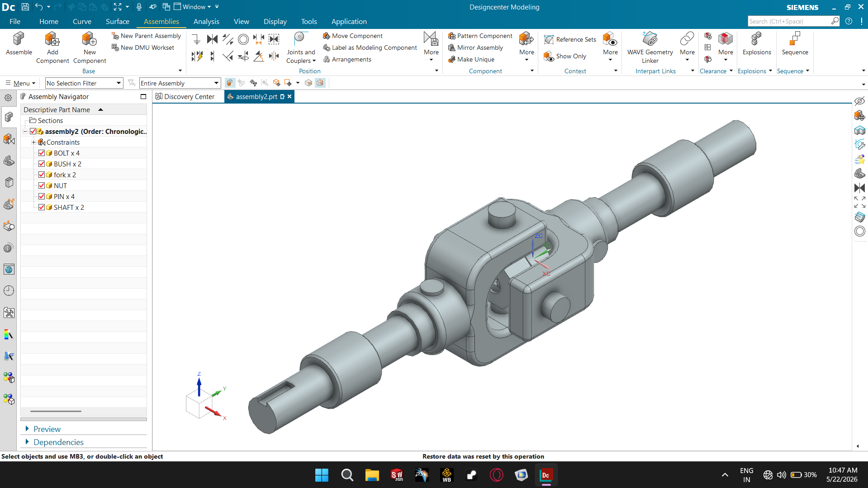Viewport: 868px width, 488px height.
Task: Expand the Preview section
Action: coord(27,429)
